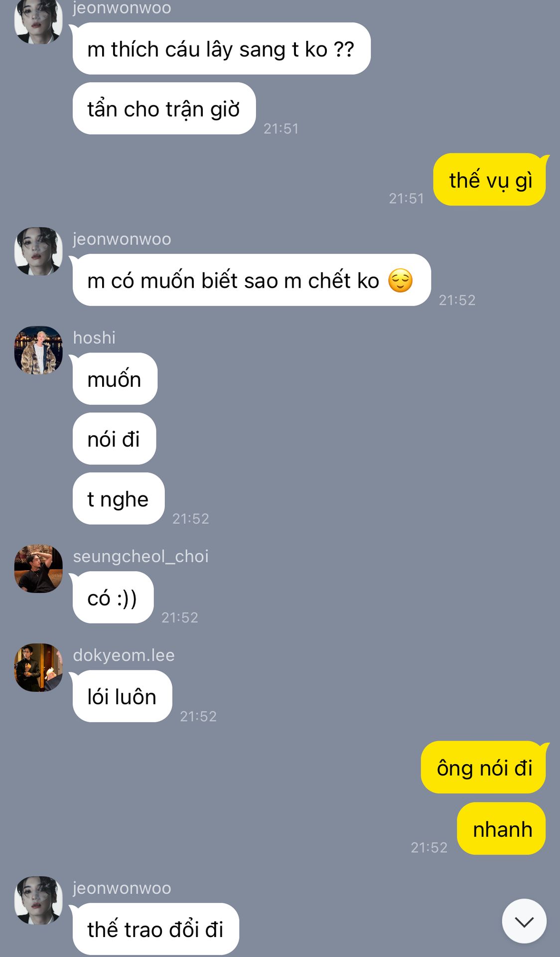Open hoshi's profile picture
The height and width of the screenshot is (957, 560).
point(38,350)
